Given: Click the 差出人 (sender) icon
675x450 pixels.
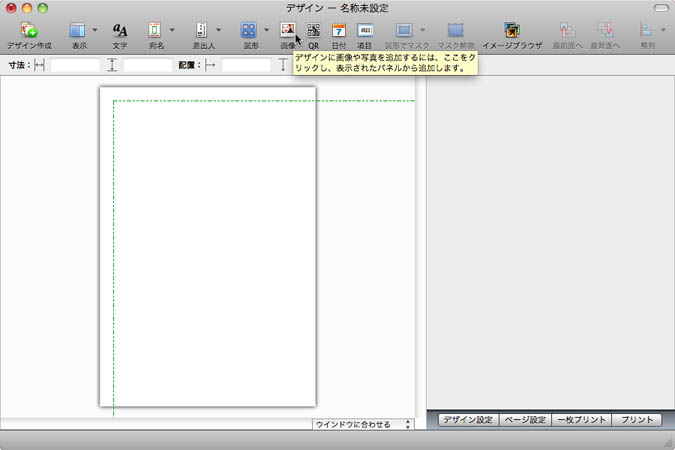Looking at the screenshot, I should point(201,31).
